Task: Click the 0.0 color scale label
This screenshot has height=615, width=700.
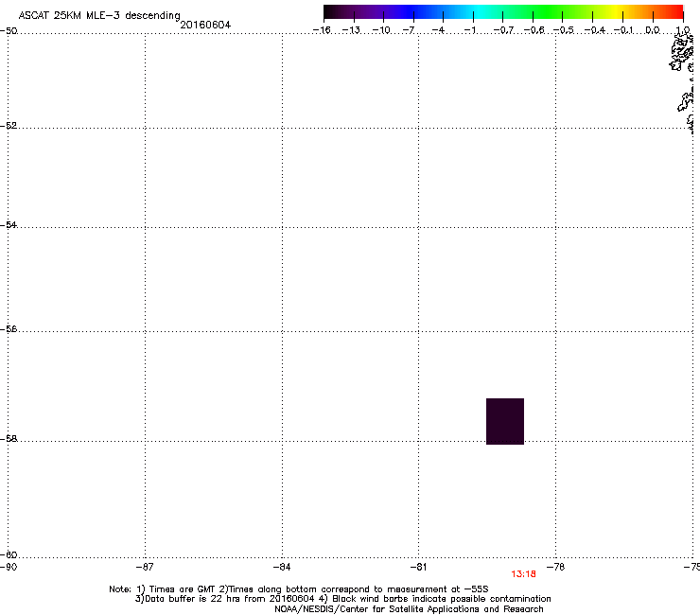Action: coord(653,30)
